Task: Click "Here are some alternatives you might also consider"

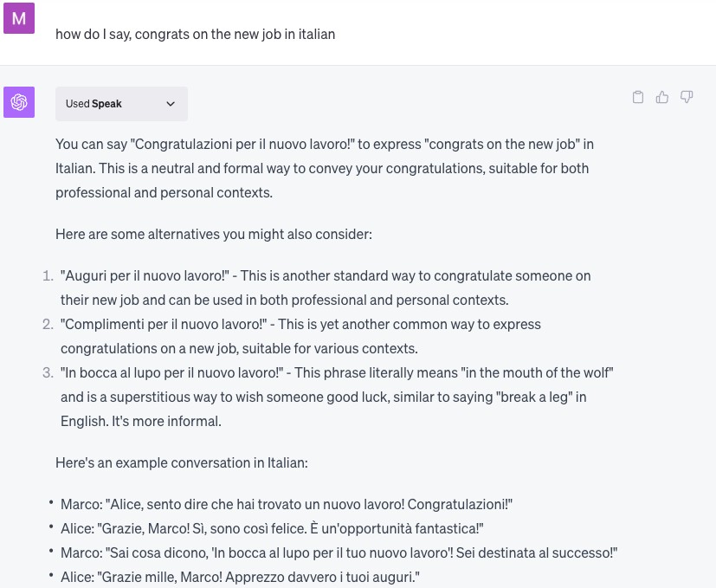Action: (x=214, y=234)
